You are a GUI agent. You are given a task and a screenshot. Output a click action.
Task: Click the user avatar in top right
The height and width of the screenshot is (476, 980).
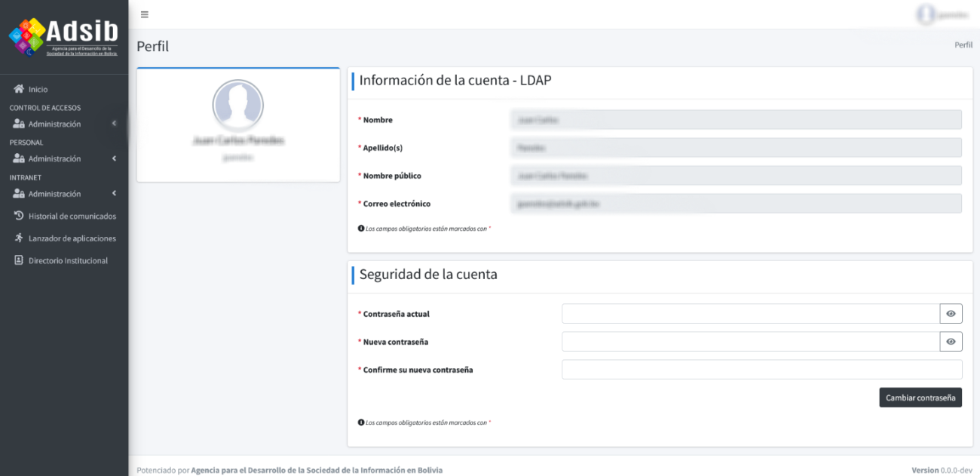[x=925, y=14]
